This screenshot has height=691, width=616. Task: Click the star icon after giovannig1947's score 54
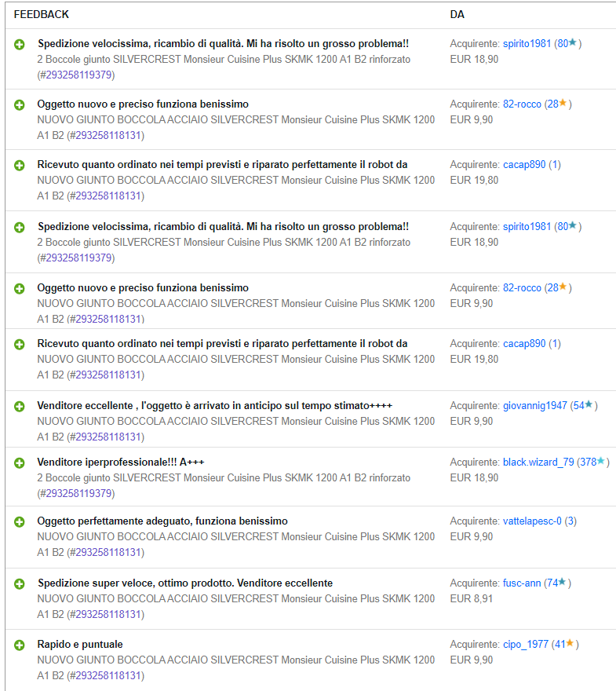click(x=589, y=404)
